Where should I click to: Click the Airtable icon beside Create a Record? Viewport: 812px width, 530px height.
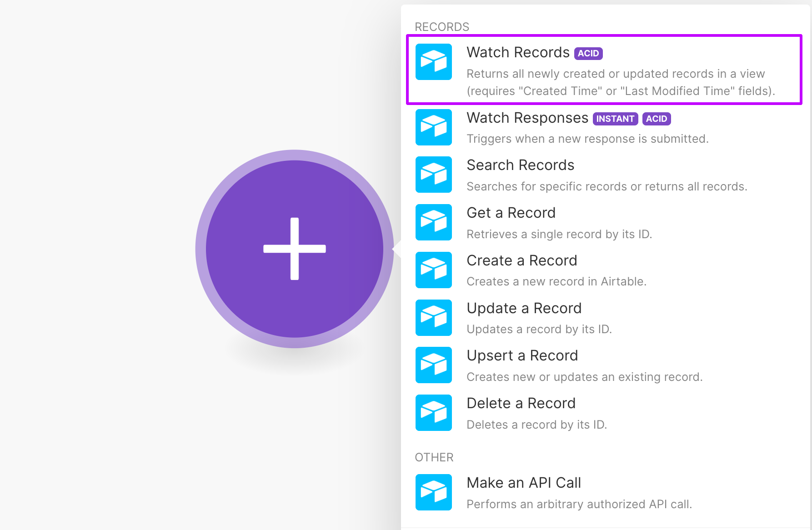tap(433, 270)
